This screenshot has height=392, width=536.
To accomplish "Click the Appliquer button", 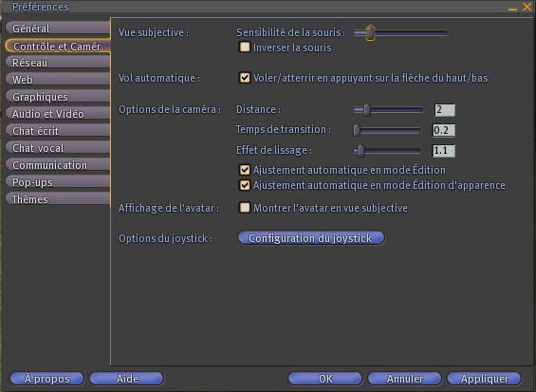I will click(485, 379).
